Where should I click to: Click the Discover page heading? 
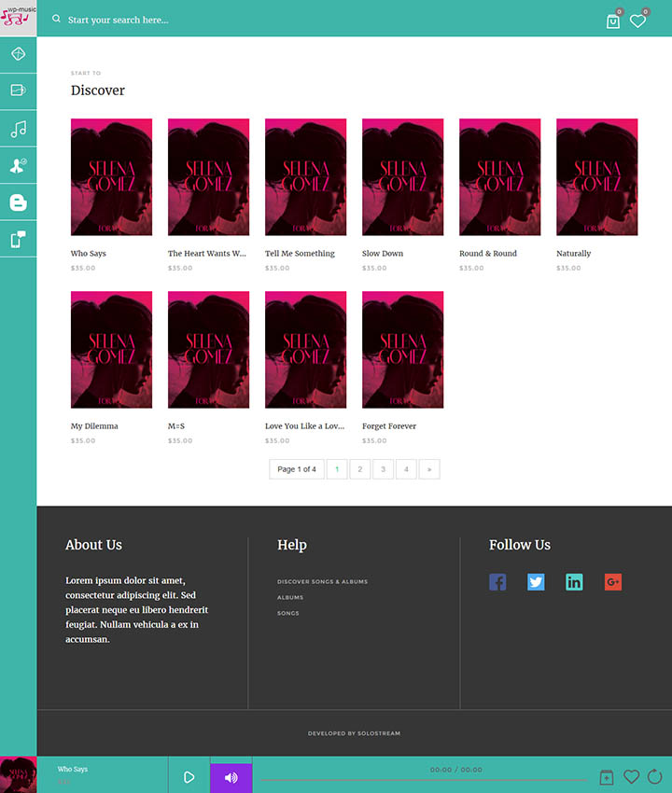(x=98, y=90)
